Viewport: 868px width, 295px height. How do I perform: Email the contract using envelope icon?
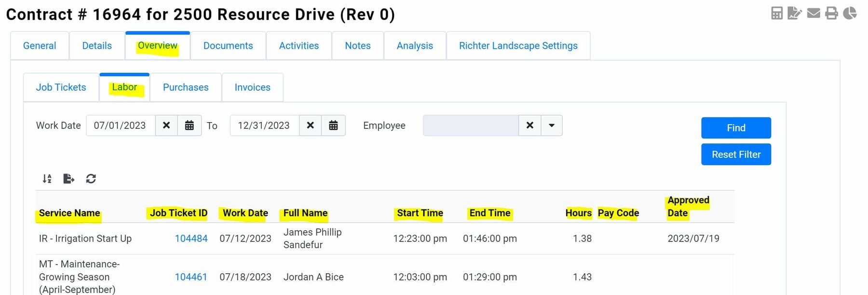[814, 13]
